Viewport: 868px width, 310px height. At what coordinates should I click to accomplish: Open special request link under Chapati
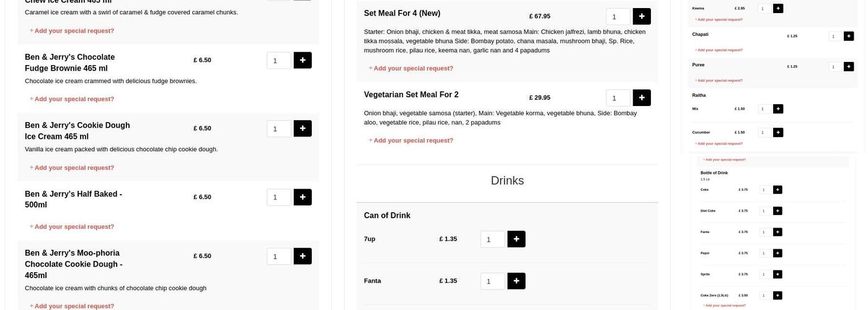720,50
